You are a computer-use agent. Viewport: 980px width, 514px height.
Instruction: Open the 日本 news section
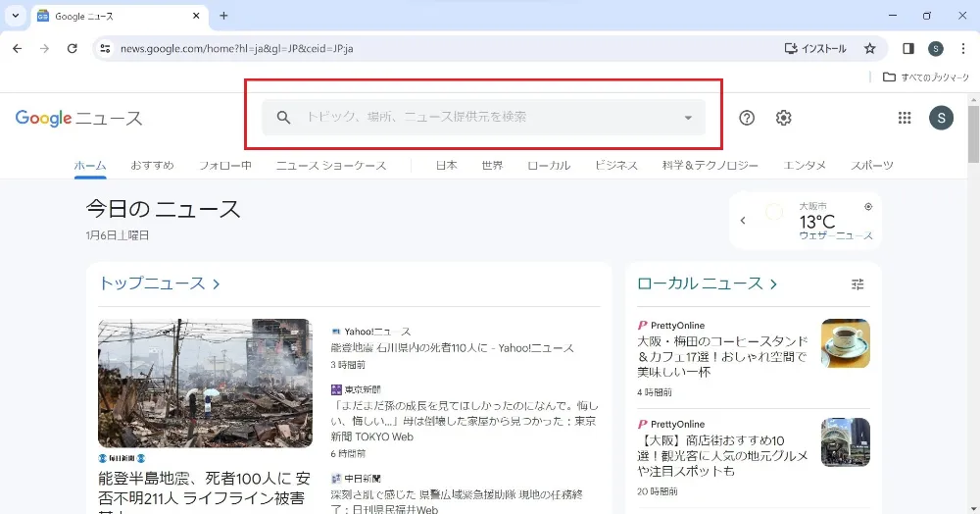pos(446,166)
